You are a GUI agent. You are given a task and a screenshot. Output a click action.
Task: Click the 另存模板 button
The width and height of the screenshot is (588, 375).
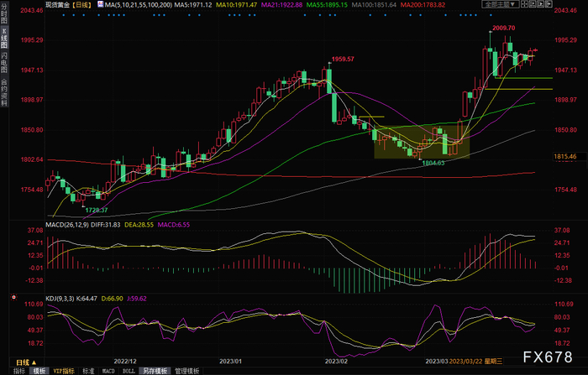point(155,371)
